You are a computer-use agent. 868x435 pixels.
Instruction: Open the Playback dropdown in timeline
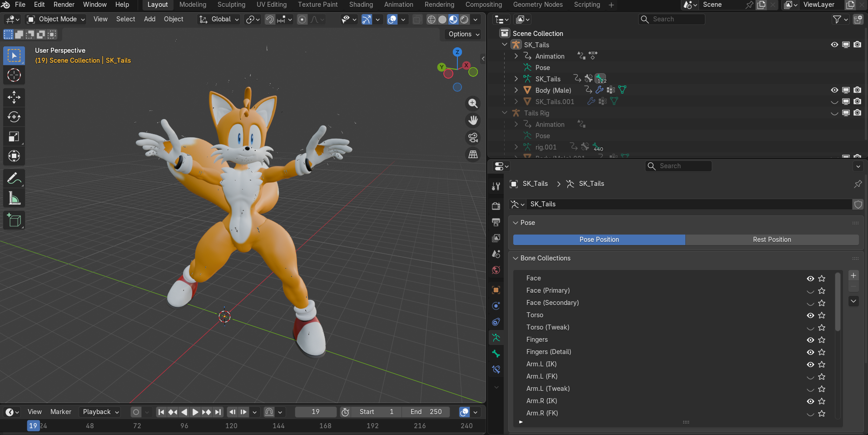(x=101, y=412)
